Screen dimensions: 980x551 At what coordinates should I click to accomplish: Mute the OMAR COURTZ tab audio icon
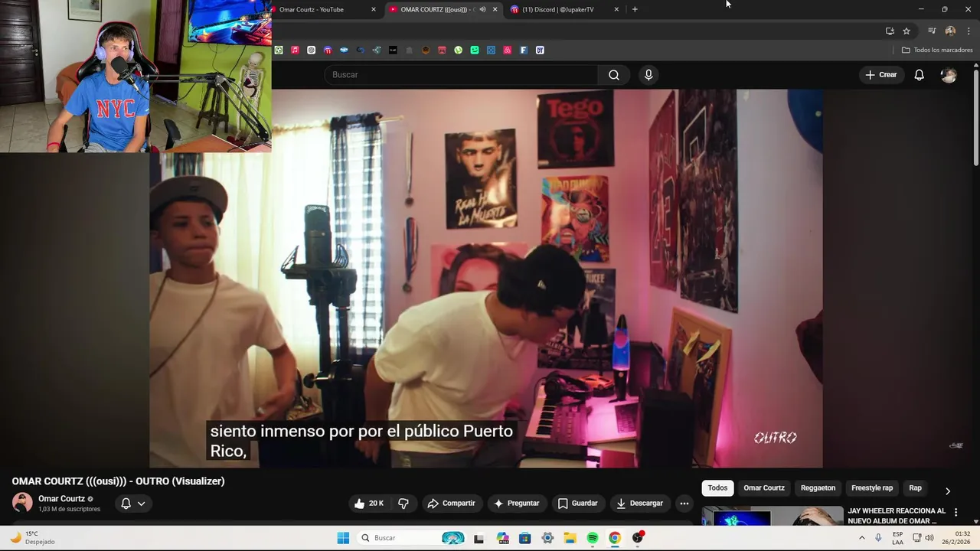point(482,9)
